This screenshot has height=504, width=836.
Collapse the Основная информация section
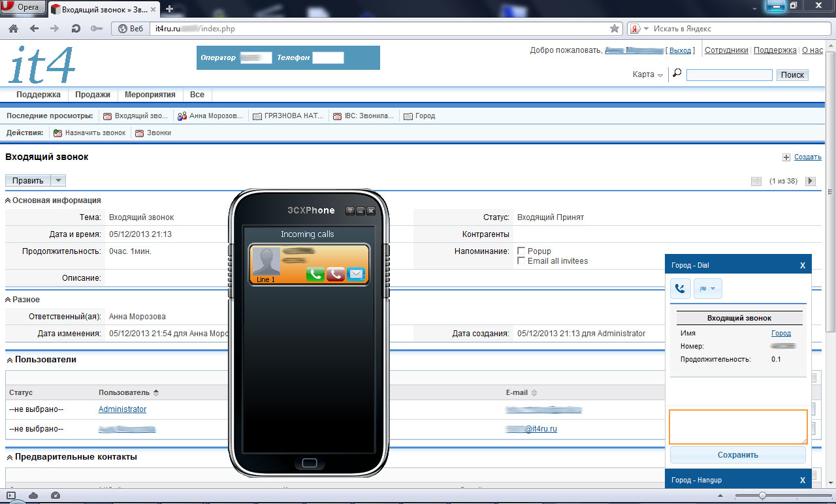8,200
